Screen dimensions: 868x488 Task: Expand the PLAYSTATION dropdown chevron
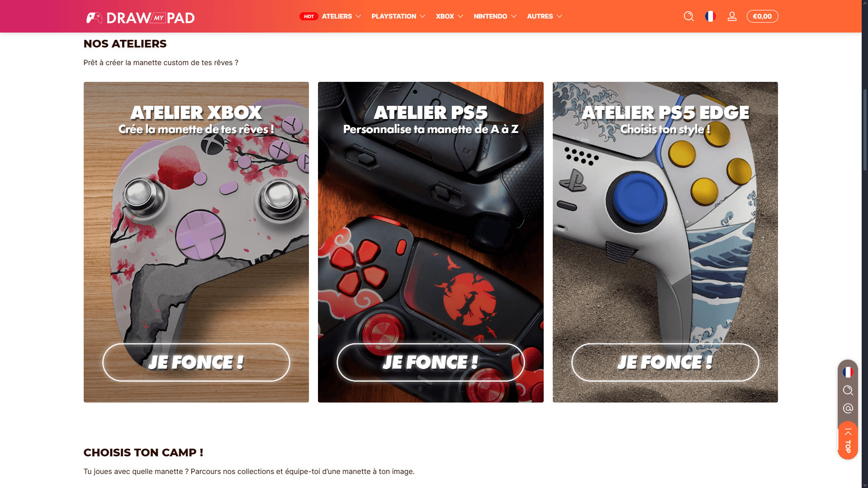coord(422,16)
